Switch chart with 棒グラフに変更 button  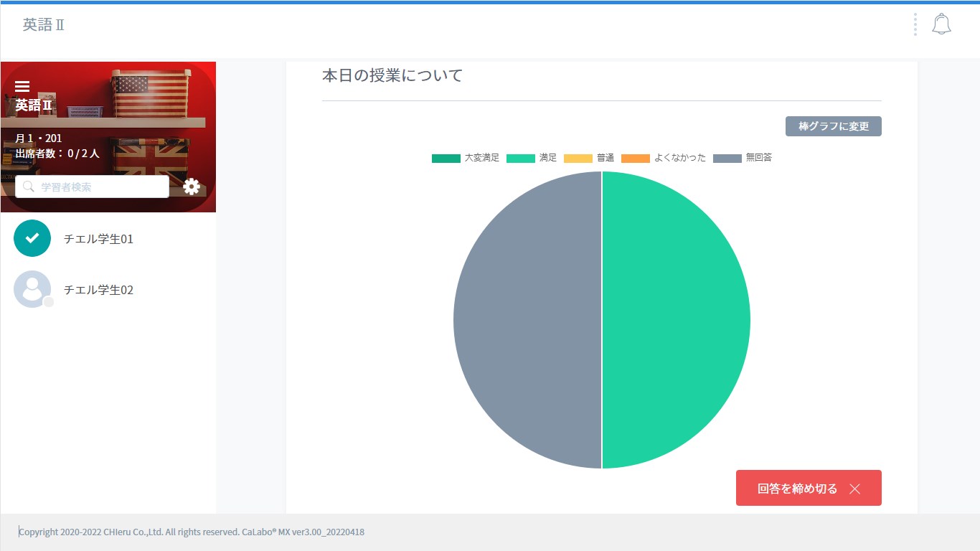click(834, 126)
